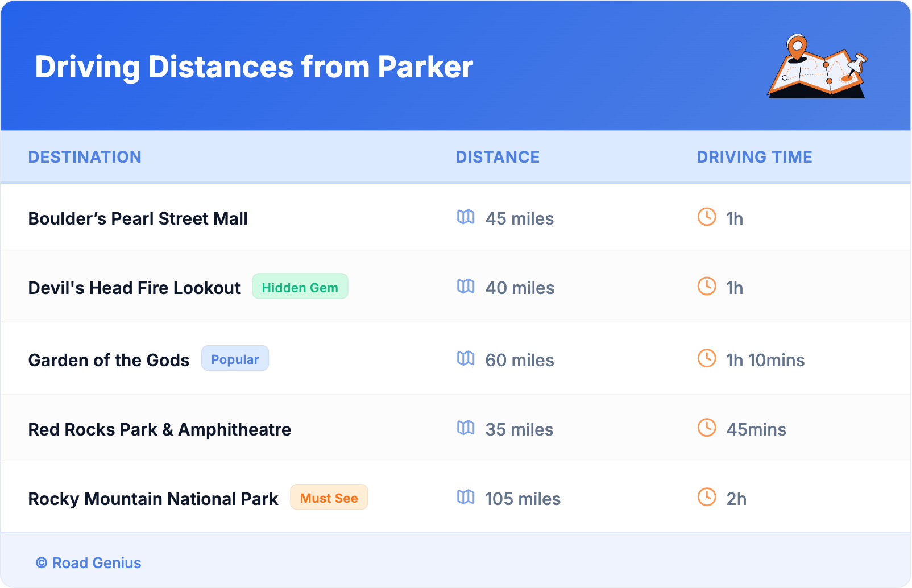Select Garden of the Gods destination

(x=109, y=361)
